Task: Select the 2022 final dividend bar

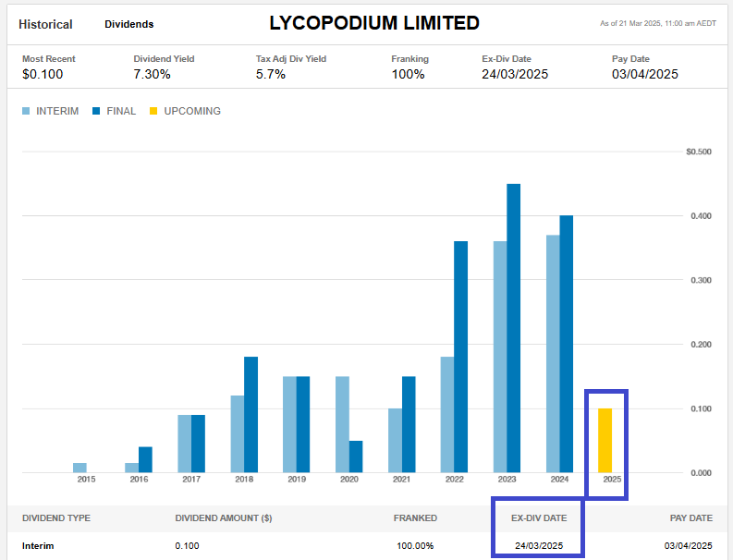Action: pyautogui.click(x=460, y=357)
